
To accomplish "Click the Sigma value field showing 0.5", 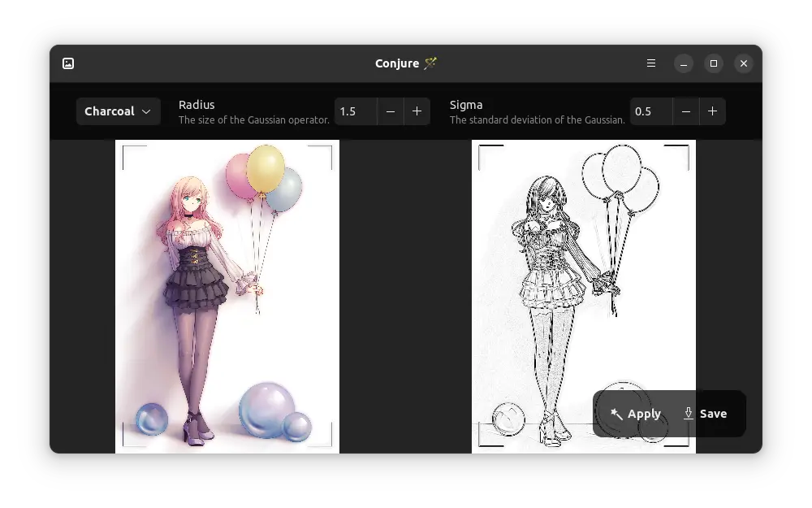I will tap(651, 111).
